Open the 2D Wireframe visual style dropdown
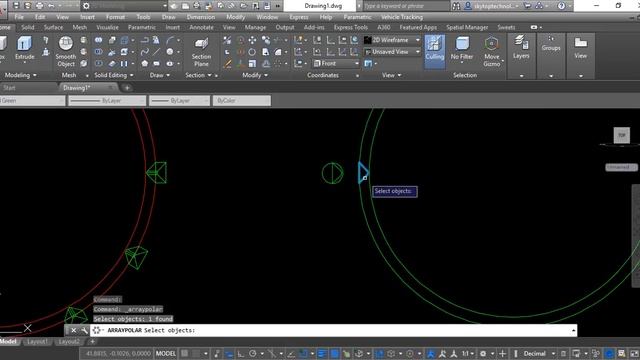 [392, 40]
